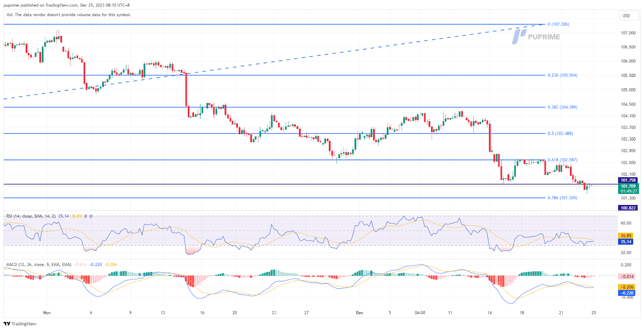Click the puprime published header text
644x330 pixels.
coord(67,5)
